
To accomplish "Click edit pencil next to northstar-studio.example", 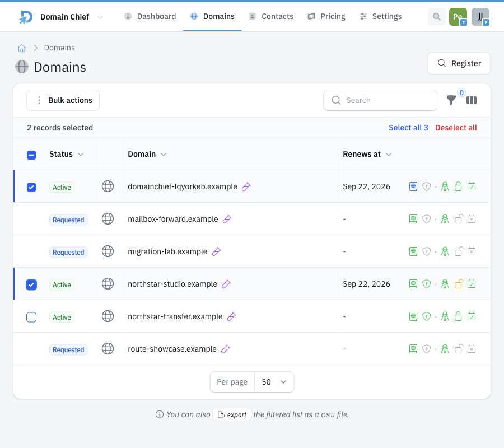I will click(226, 284).
